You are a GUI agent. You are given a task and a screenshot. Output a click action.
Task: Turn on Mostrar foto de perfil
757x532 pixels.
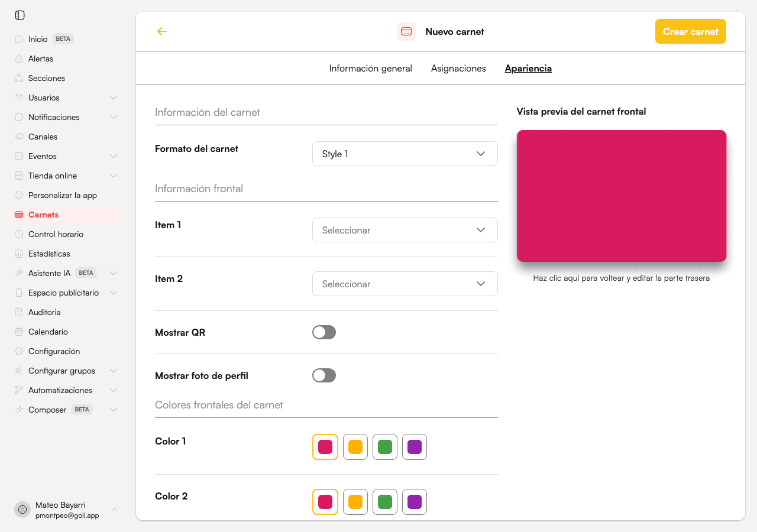click(324, 375)
